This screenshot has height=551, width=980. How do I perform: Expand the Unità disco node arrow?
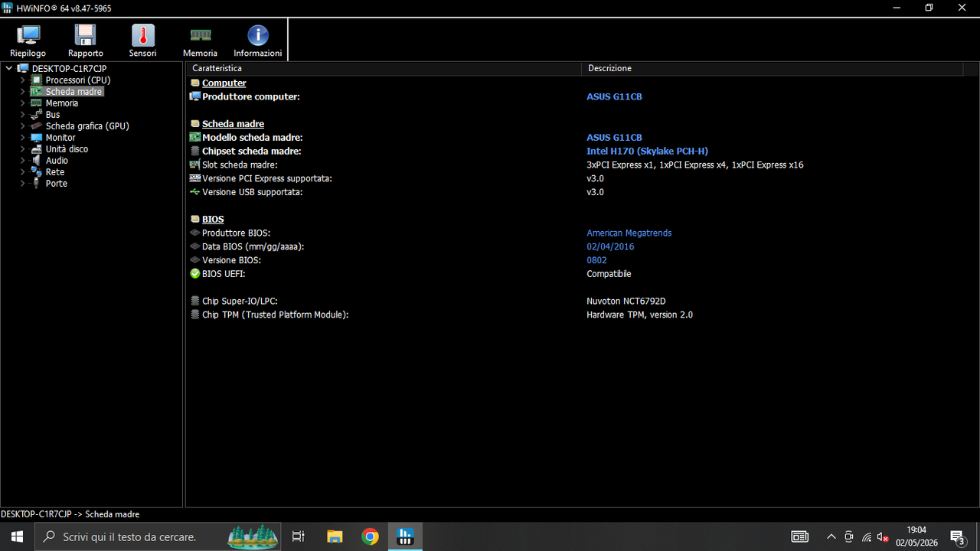click(23, 149)
